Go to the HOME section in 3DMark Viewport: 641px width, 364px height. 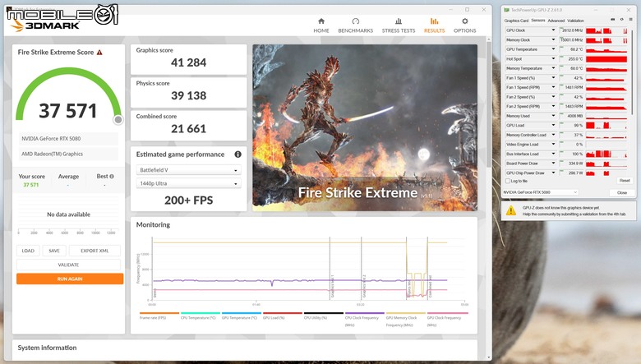click(x=320, y=25)
